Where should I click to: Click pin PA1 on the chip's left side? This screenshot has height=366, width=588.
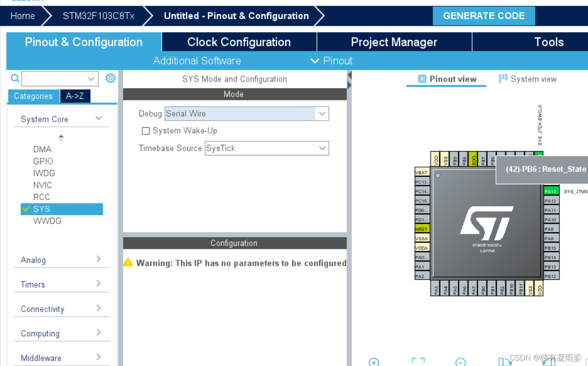point(422,267)
